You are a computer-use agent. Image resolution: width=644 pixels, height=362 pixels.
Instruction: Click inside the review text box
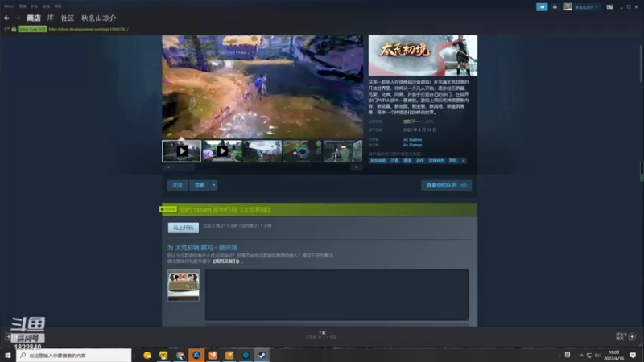pos(336,294)
